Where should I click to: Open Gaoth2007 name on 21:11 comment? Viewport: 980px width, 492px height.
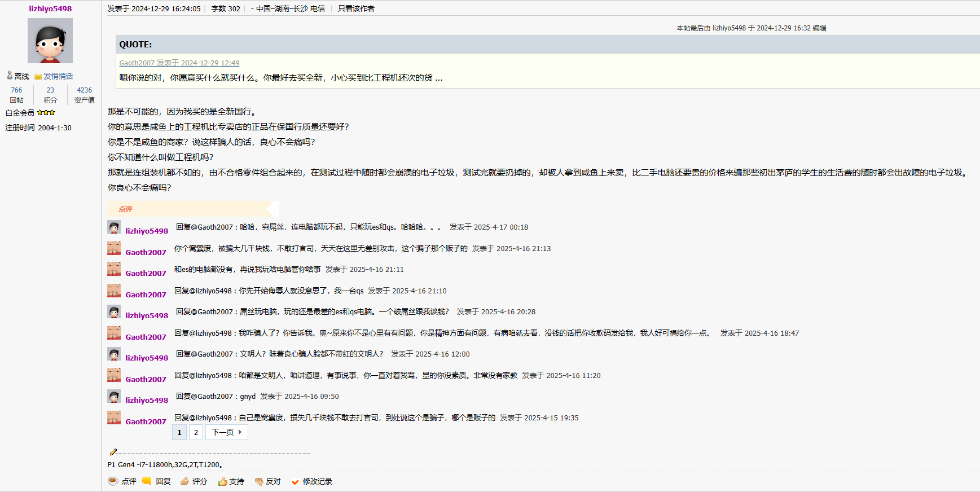(146, 273)
